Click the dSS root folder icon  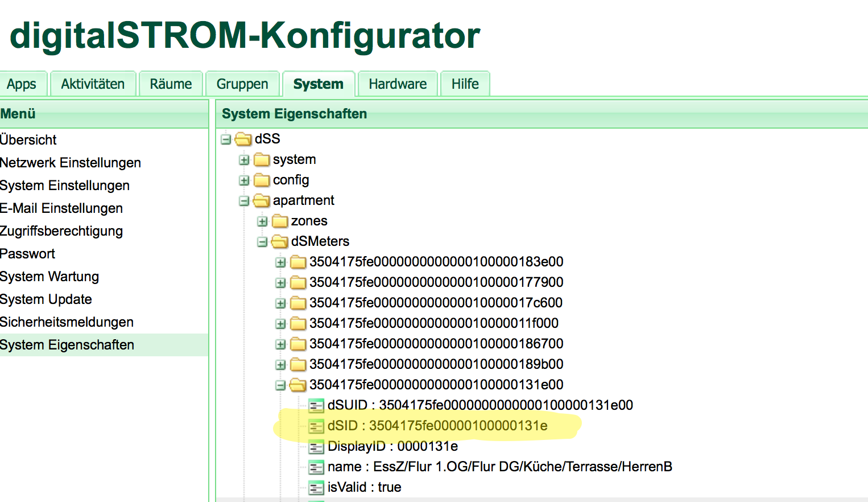click(243, 139)
